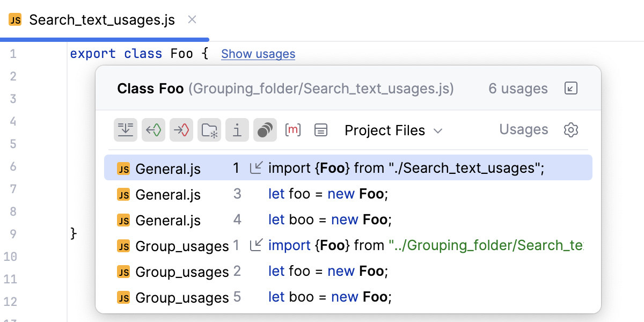
Task: Open usages in Find tool window via arrow icon
Action: [x=570, y=89]
